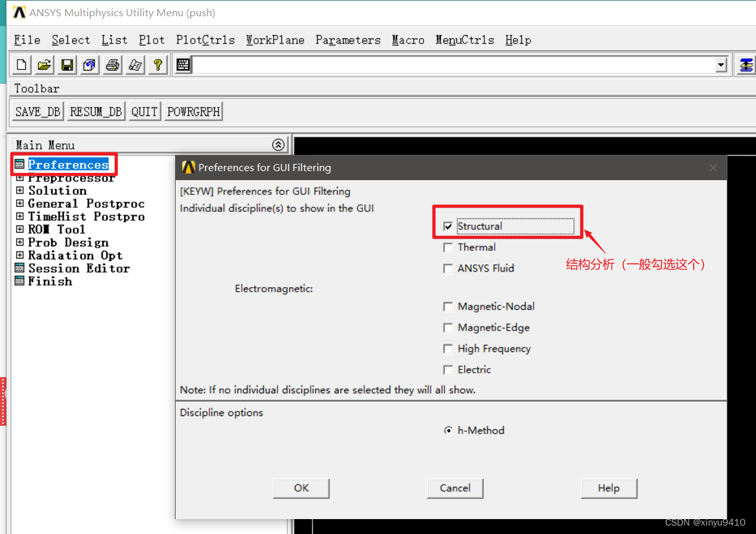Click the Report Generator toolbar icon

[x=135, y=65]
